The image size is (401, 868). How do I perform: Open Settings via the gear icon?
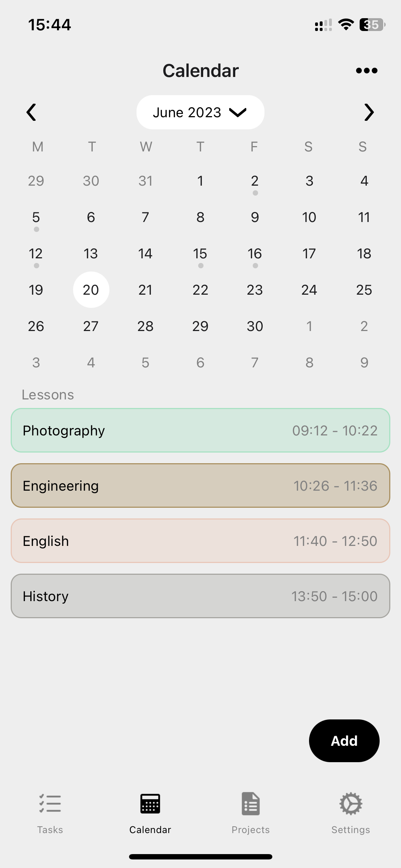click(351, 804)
